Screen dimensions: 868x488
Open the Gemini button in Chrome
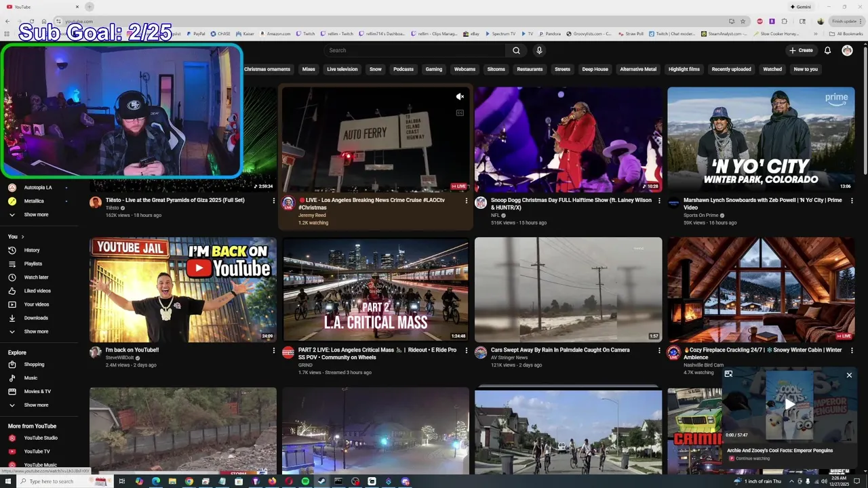801,6
